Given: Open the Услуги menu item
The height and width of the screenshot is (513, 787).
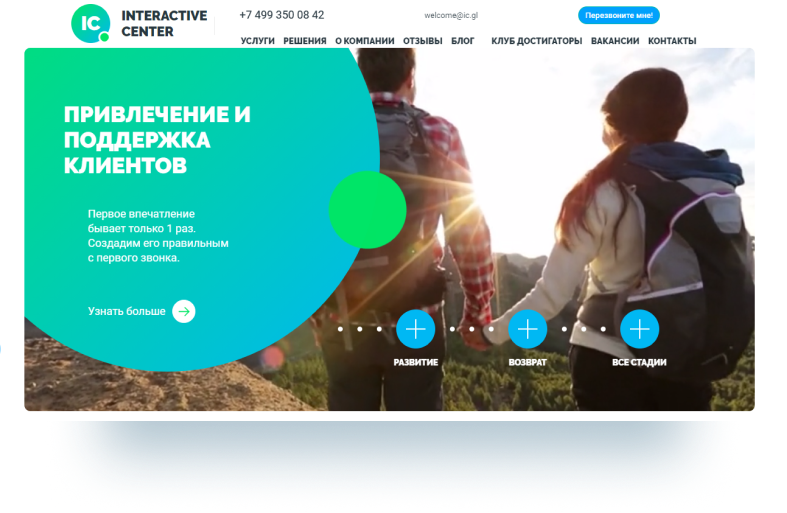Looking at the screenshot, I should [257, 41].
